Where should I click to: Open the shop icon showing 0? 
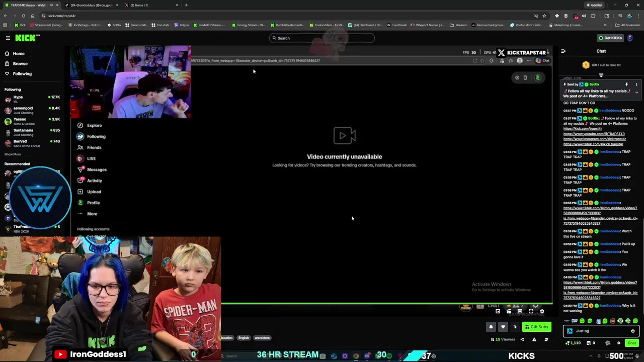pyautogui.click(x=591, y=343)
